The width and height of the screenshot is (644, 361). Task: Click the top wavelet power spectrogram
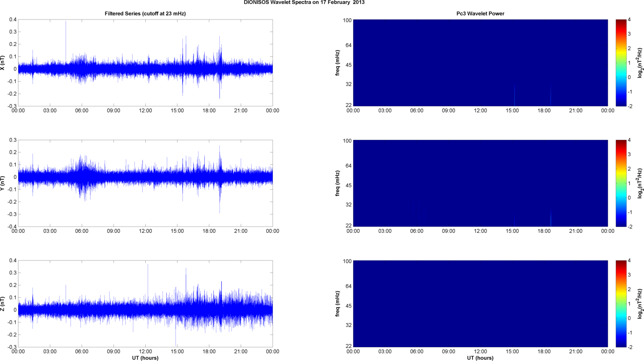click(x=480, y=63)
